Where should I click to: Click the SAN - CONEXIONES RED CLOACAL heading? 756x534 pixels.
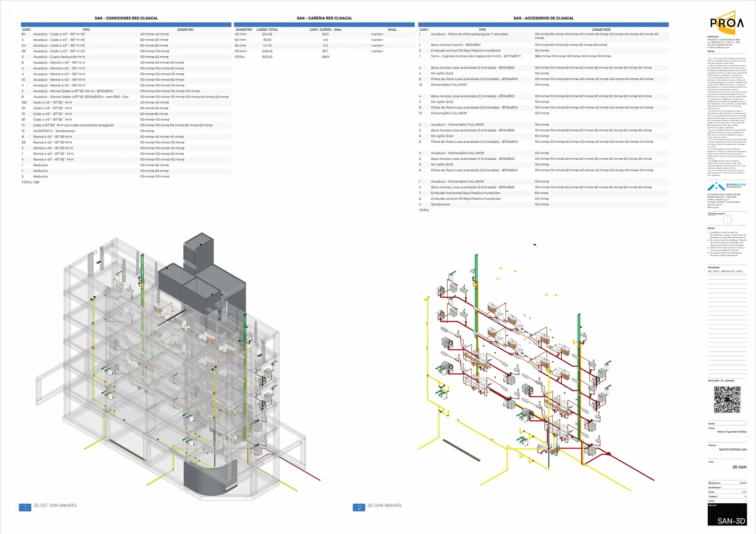(x=126, y=18)
